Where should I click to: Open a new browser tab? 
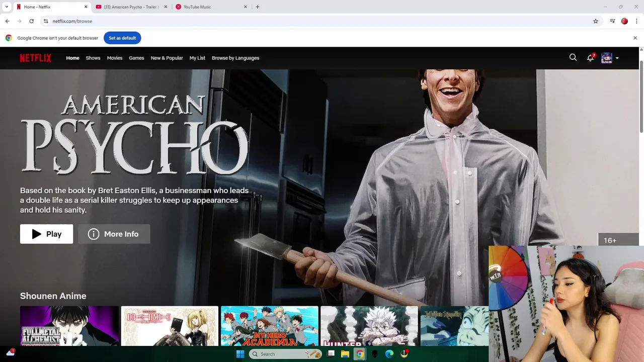click(x=258, y=7)
